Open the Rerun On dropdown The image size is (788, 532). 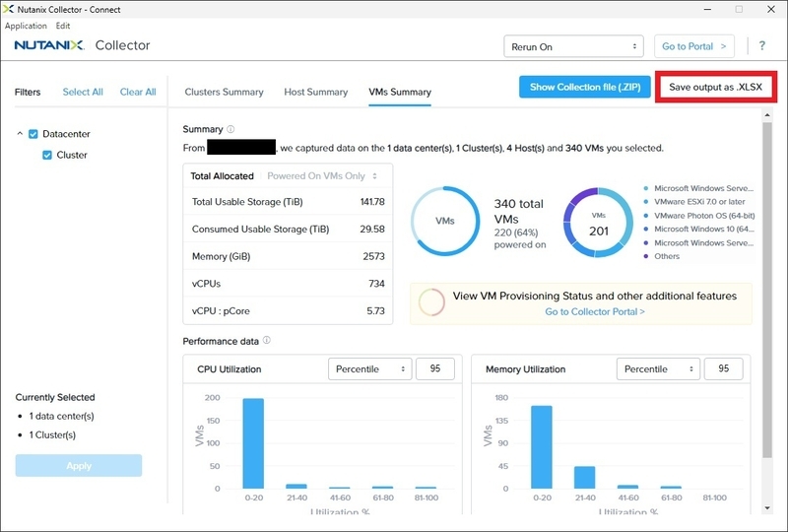tap(573, 46)
